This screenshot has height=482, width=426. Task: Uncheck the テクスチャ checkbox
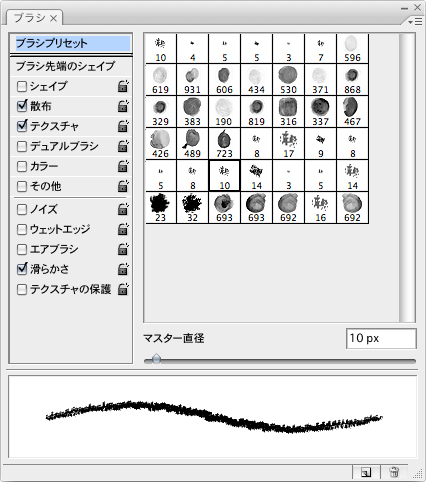[x=22, y=126]
